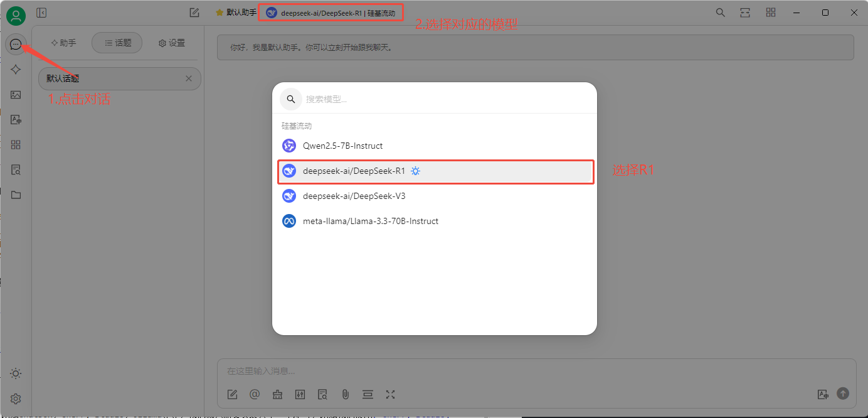This screenshot has width=868, height=418.
Task: Click the reasoning sun badge beside DeepSeek-R1
Action: coord(415,171)
